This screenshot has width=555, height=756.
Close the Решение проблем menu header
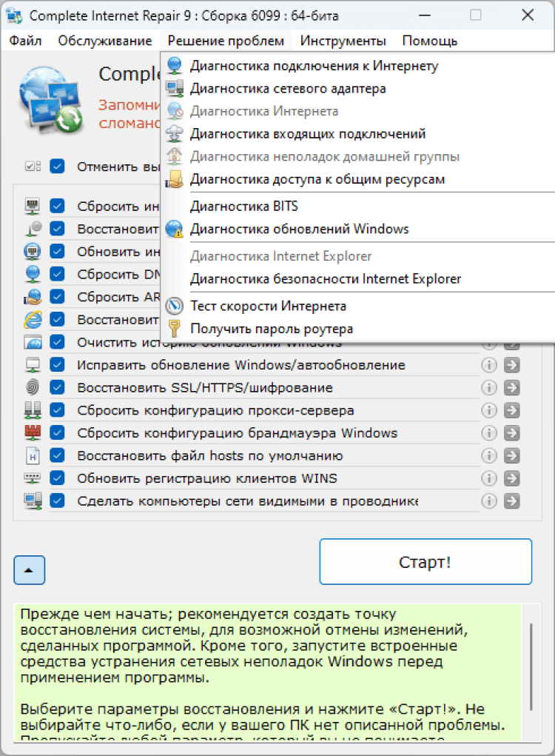point(226,41)
